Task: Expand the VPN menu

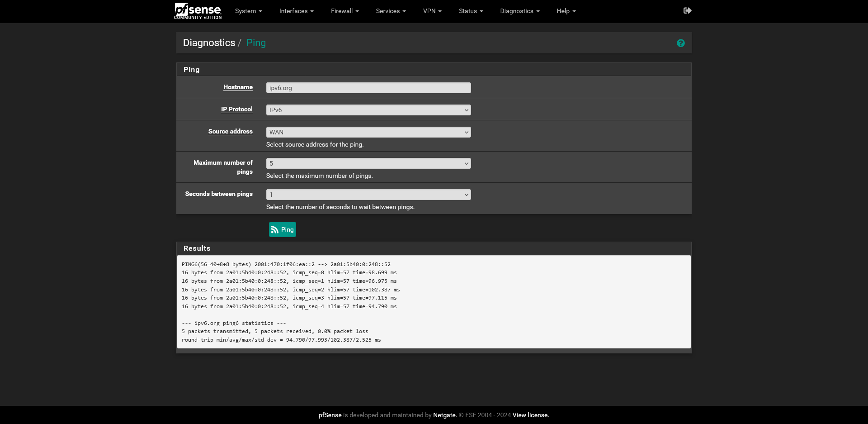Action: tap(432, 11)
